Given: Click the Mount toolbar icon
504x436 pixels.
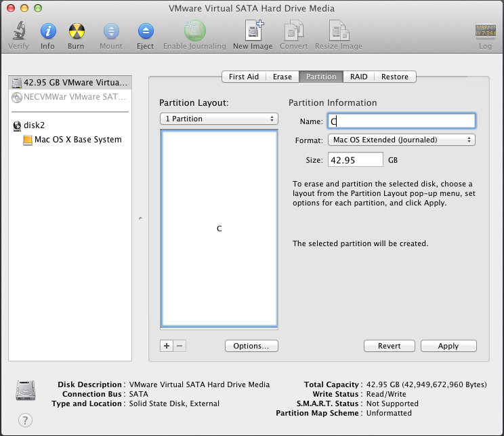Looking at the screenshot, I should coord(111,31).
